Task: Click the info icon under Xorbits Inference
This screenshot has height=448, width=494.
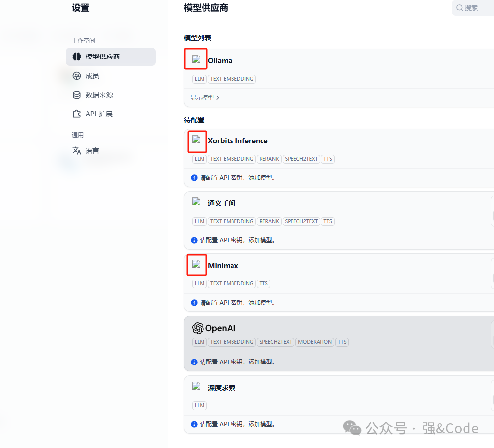Action: pos(194,178)
